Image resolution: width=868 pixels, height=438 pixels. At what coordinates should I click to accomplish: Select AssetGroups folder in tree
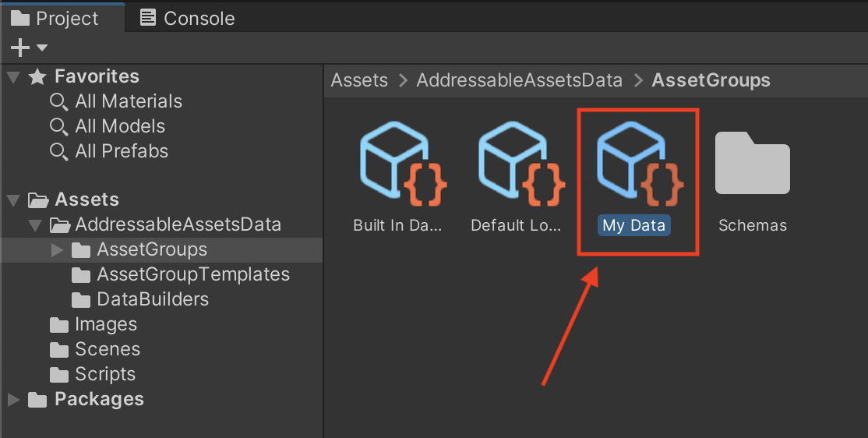click(152, 249)
